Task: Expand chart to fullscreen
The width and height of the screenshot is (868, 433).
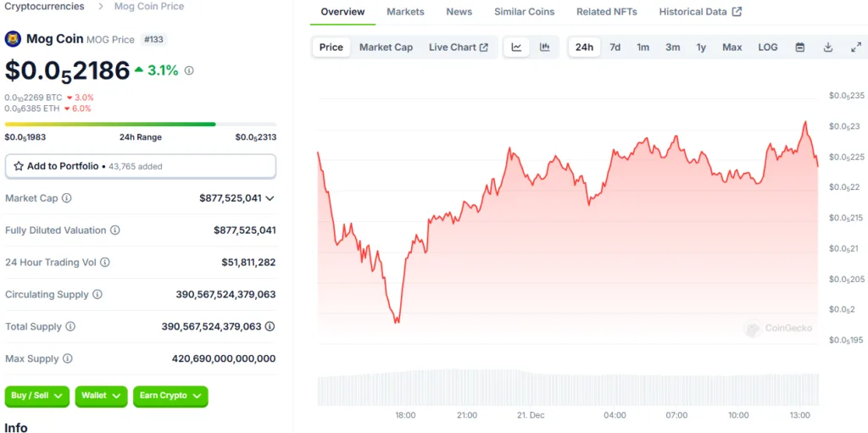Action: [x=856, y=47]
